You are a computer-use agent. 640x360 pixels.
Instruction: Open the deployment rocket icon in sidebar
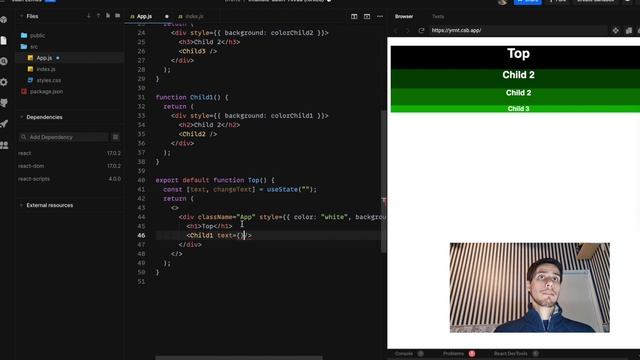click(4, 124)
